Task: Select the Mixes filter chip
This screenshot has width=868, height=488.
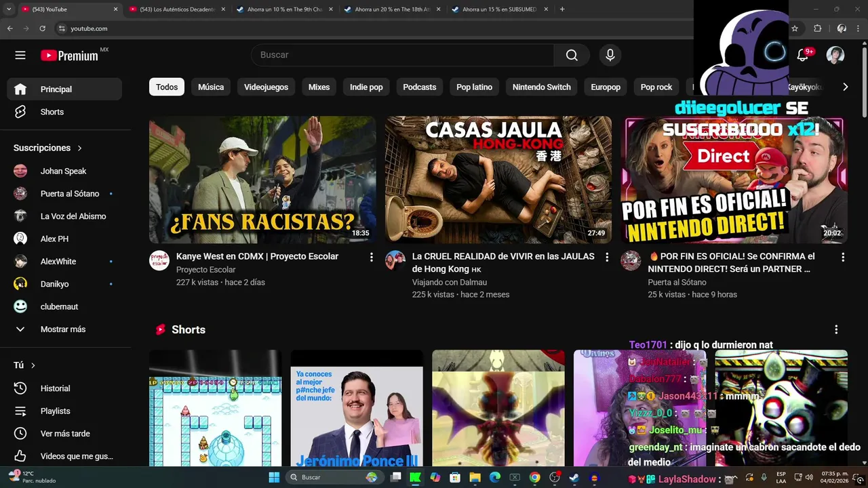Action: [319, 87]
